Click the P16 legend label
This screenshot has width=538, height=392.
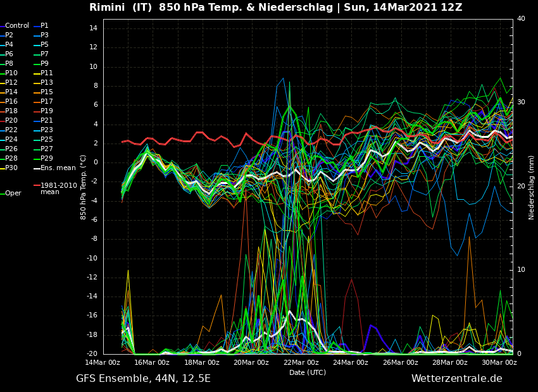[x=11, y=101]
